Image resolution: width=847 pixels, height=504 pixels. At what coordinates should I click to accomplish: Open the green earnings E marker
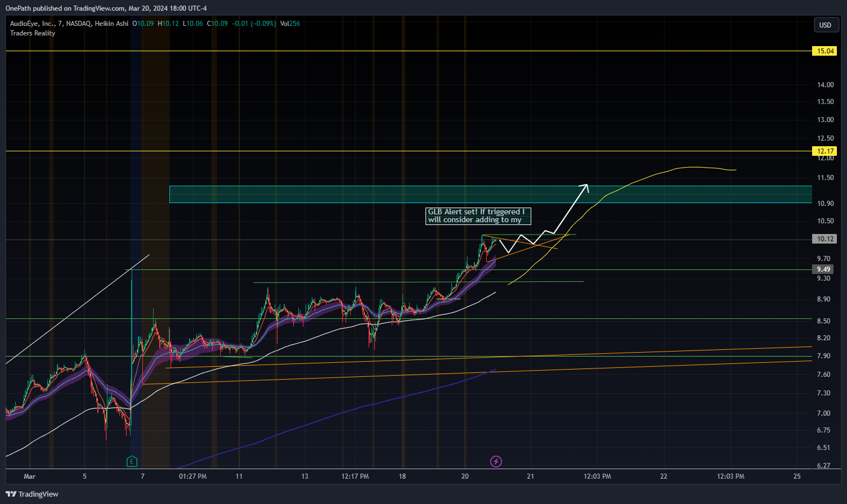pos(132,462)
